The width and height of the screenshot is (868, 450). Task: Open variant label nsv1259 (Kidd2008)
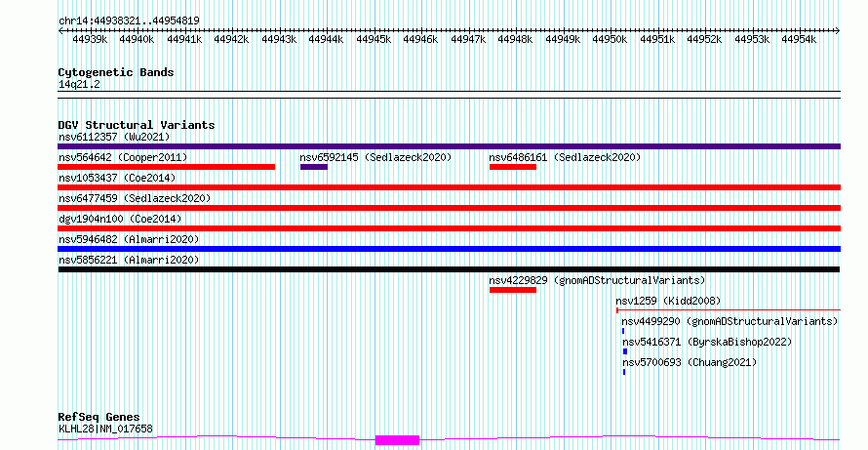[x=668, y=301]
